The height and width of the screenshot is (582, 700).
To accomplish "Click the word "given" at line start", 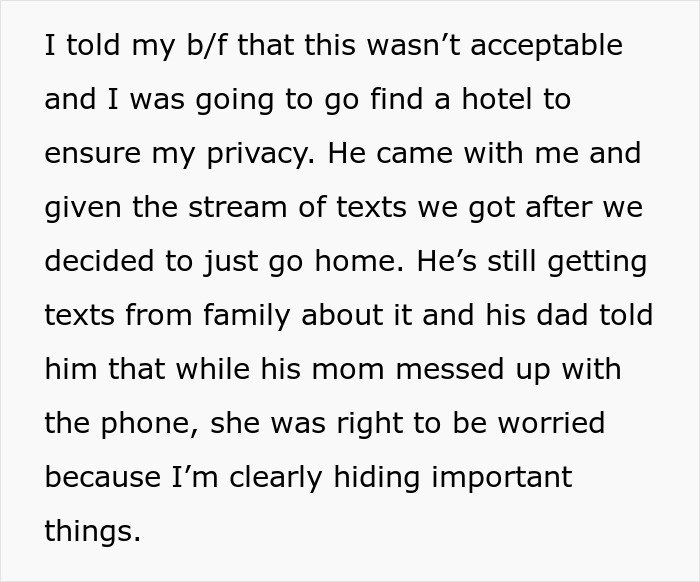I will (x=83, y=208).
